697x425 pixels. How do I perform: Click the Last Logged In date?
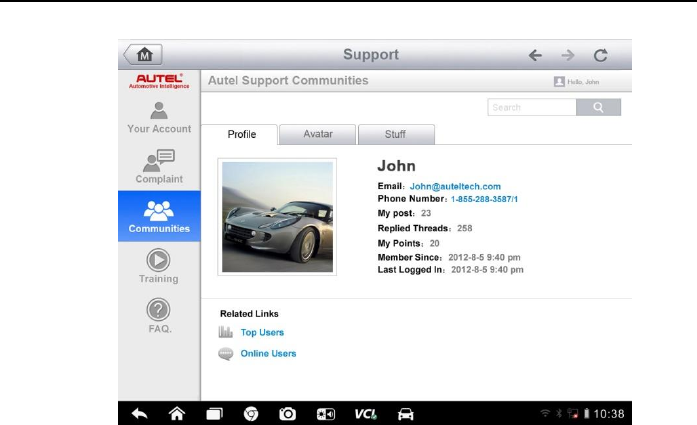(x=487, y=270)
